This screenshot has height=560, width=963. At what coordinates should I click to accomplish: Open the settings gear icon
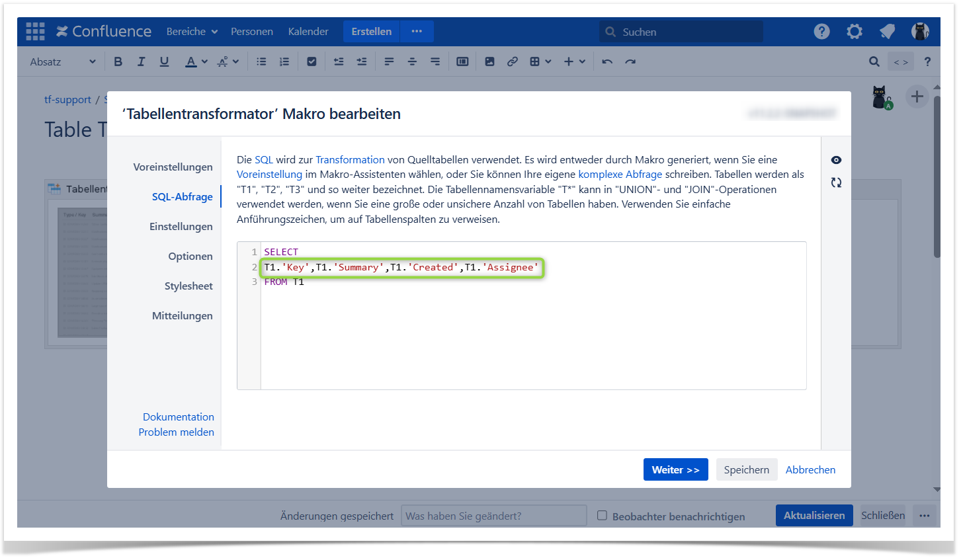[855, 31]
